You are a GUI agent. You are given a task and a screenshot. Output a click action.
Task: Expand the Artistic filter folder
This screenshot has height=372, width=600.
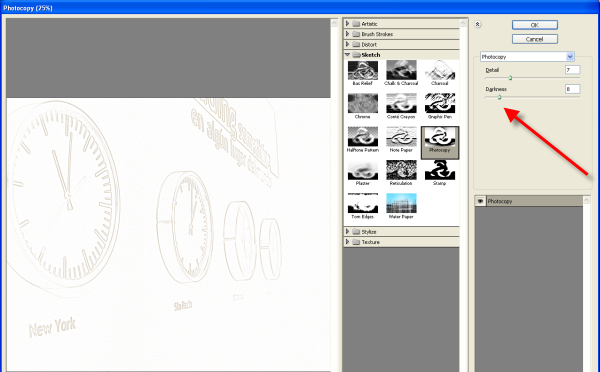point(347,24)
